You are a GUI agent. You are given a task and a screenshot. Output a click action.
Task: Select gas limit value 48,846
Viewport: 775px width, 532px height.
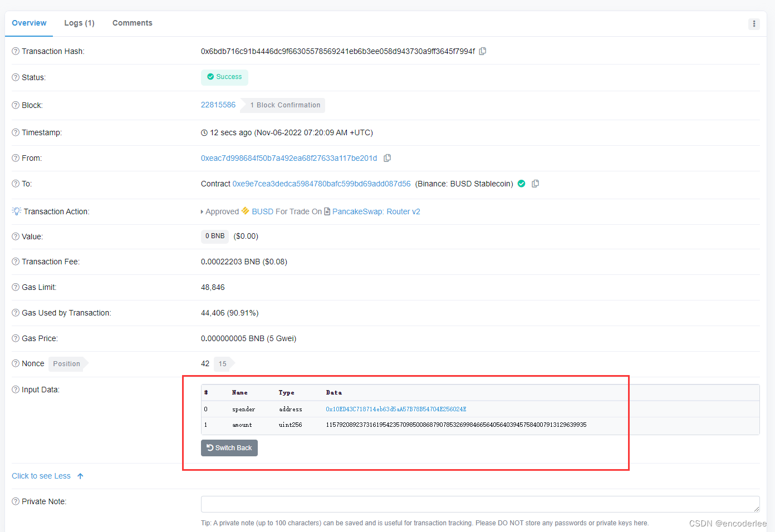tap(213, 287)
